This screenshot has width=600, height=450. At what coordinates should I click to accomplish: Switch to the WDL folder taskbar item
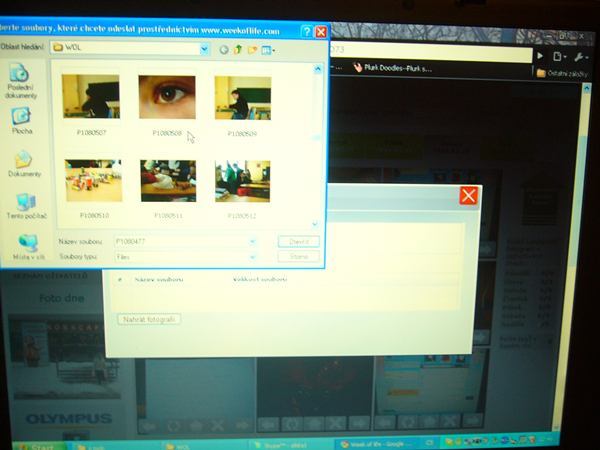203,446
